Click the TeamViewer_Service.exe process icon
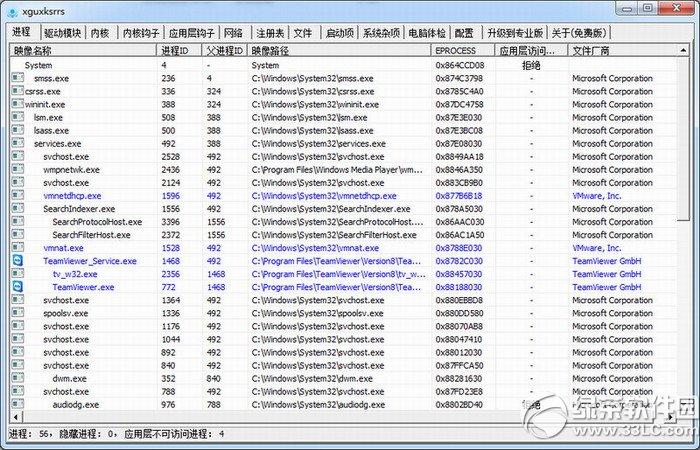 [x=16, y=260]
